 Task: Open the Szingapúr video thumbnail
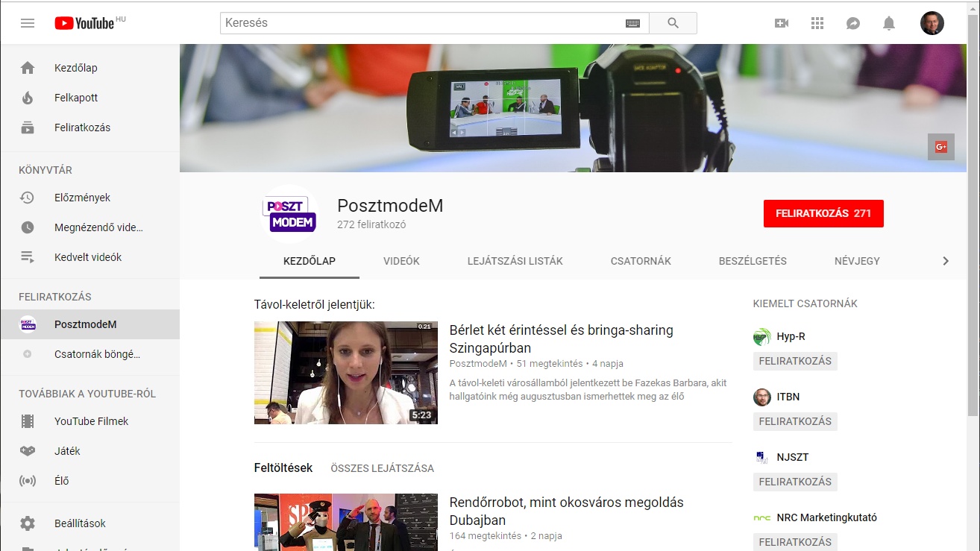point(346,373)
